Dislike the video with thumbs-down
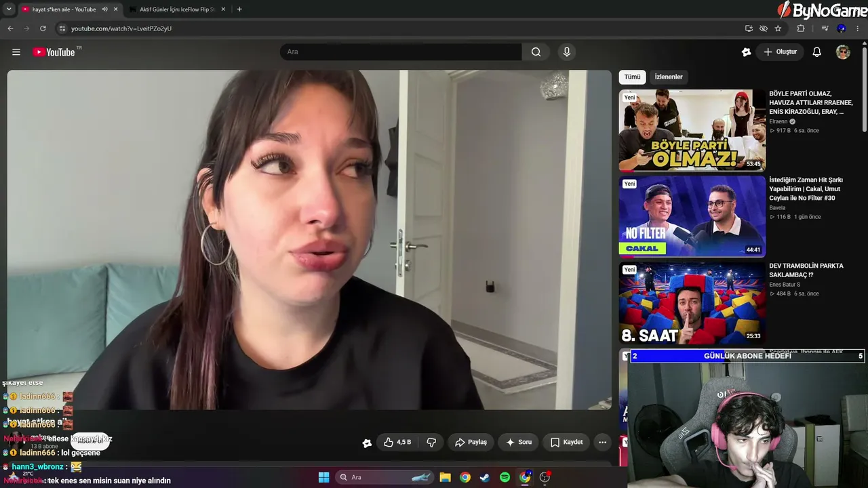The width and height of the screenshot is (868, 488). click(431, 442)
